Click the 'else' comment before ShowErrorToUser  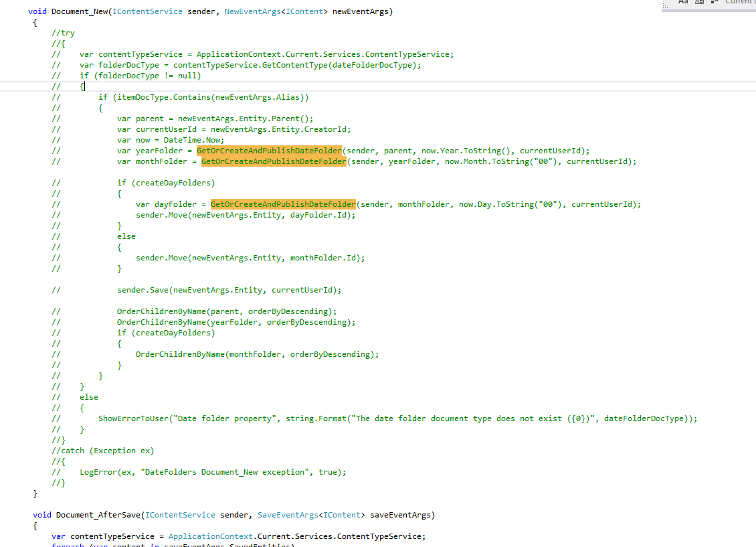point(89,397)
